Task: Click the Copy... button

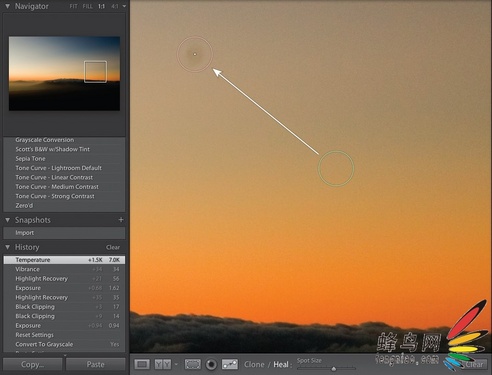Action: 33,364
